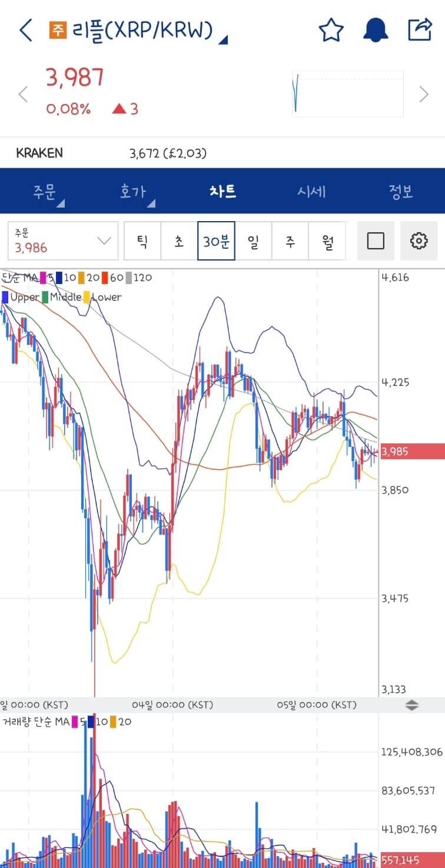
Task: Tap the 04일 00:00 (KST) time marker
Action: tap(172, 705)
